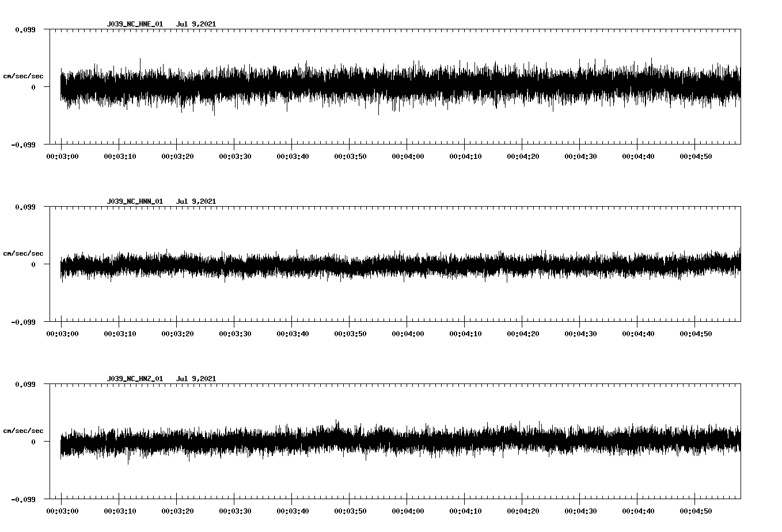
Task: Click the J039_NC_HNZ_01 plot title
Action: point(135,379)
